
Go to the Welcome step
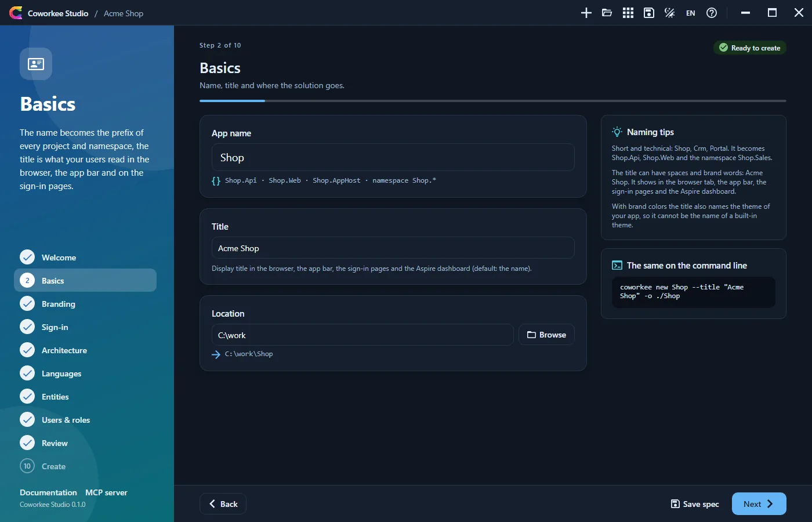click(85, 257)
